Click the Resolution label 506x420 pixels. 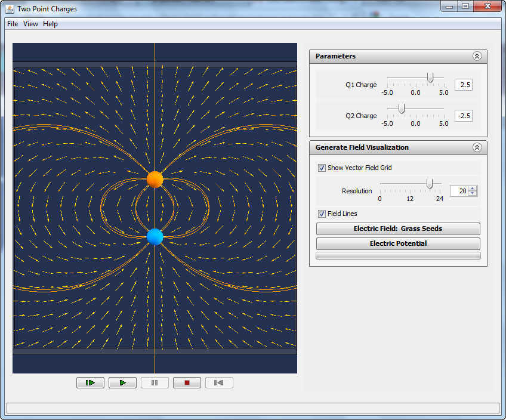pyautogui.click(x=357, y=191)
